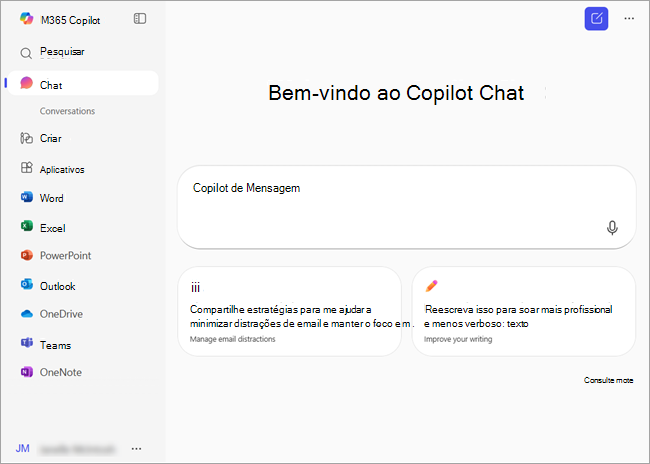Click the JM account avatar initials

pyautogui.click(x=23, y=449)
